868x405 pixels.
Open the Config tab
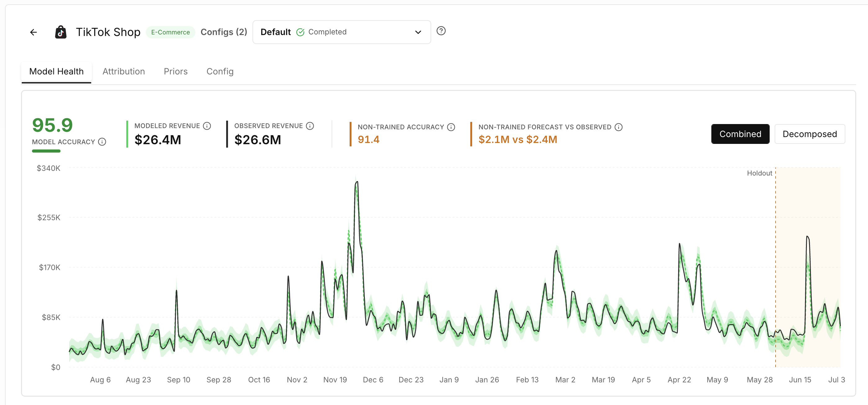coord(220,71)
